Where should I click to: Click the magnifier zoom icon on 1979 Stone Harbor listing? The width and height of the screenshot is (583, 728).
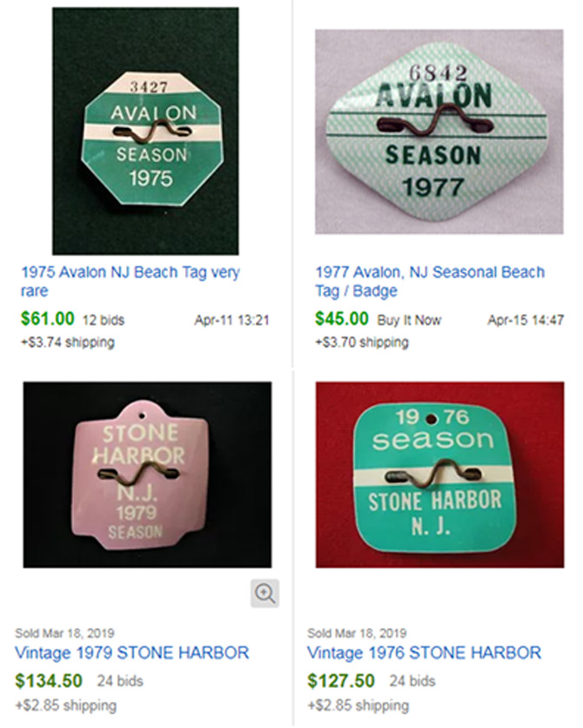[265, 592]
